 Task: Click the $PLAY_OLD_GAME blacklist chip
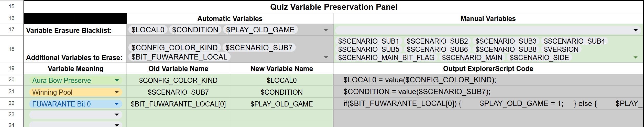pyautogui.click(x=260, y=30)
